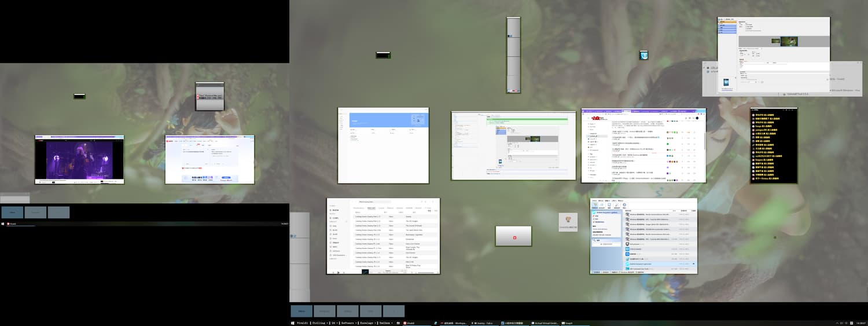The height and width of the screenshot is (326, 868).
Task: Click the Vivaldi logo in the small gray window
Action: 513,237
